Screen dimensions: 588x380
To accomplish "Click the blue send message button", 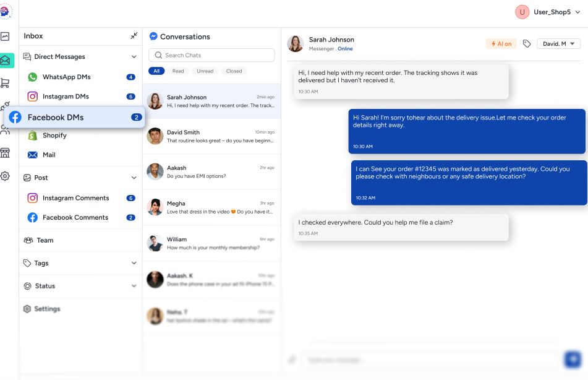I will tap(573, 360).
